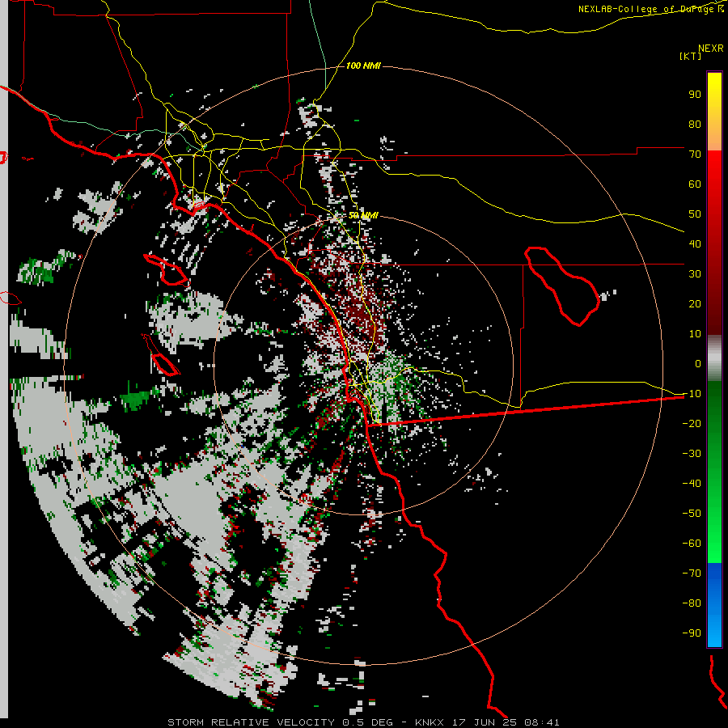Viewport: 728px width, 728px height.
Task: Click the -90 value on the velocity scale
Action: [692, 633]
